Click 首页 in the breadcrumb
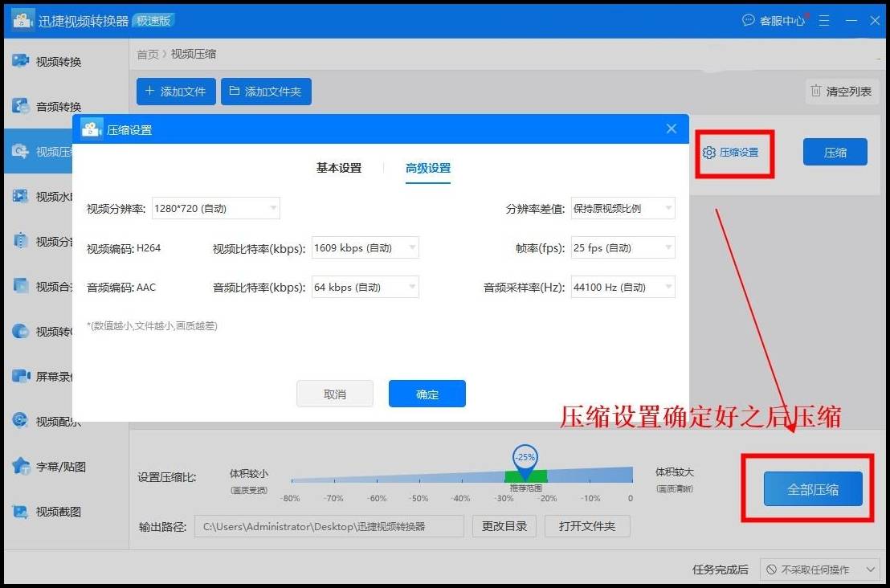 pyautogui.click(x=148, y=54)
